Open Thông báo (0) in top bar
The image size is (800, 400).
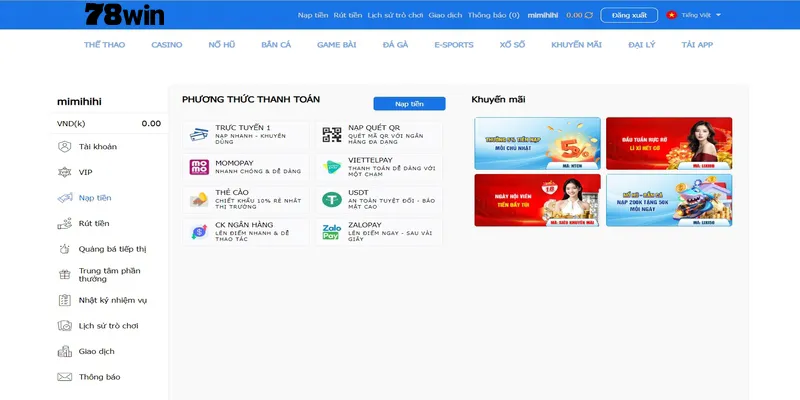click(x=493, y=15)
